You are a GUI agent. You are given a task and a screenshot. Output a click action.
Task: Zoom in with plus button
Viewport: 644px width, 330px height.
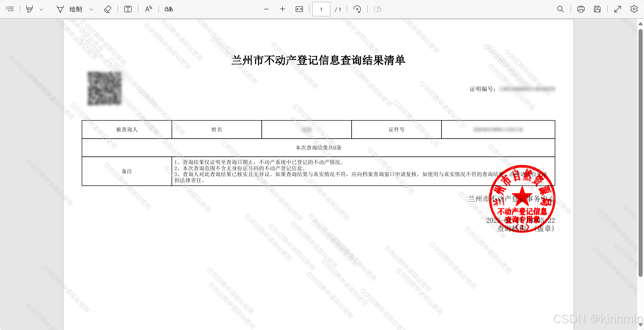(283, 9)
